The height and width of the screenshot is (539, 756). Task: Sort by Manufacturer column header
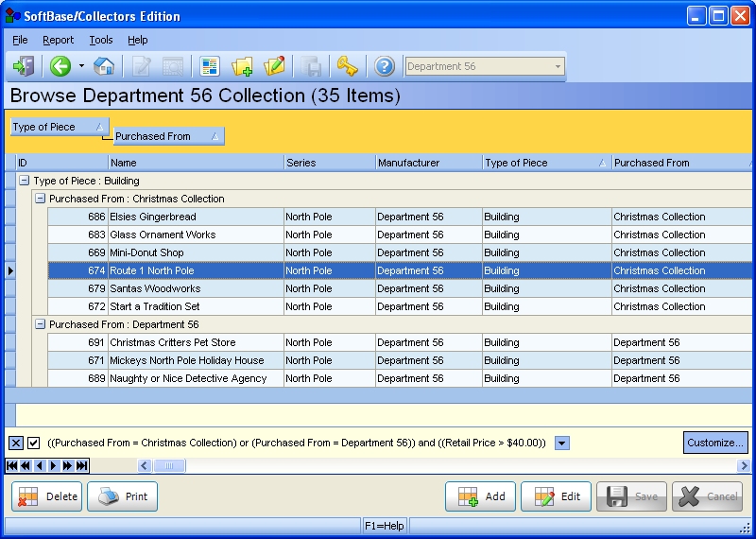429,163
